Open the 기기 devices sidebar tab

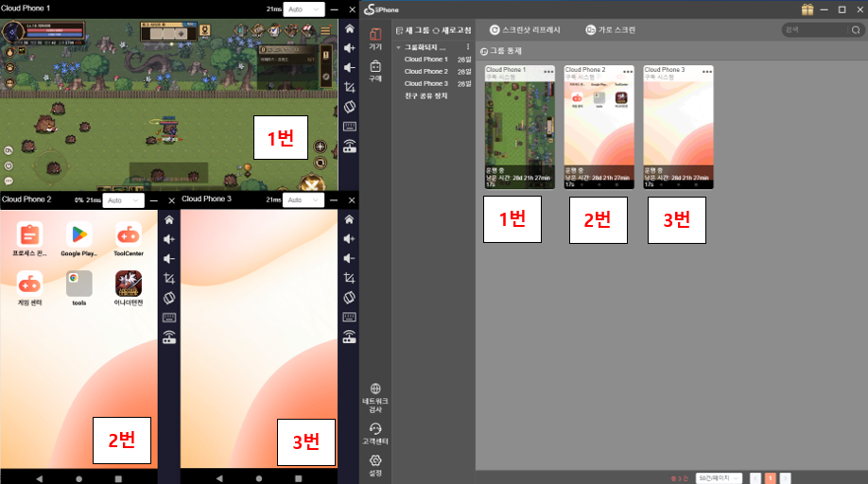click(375, 39)
